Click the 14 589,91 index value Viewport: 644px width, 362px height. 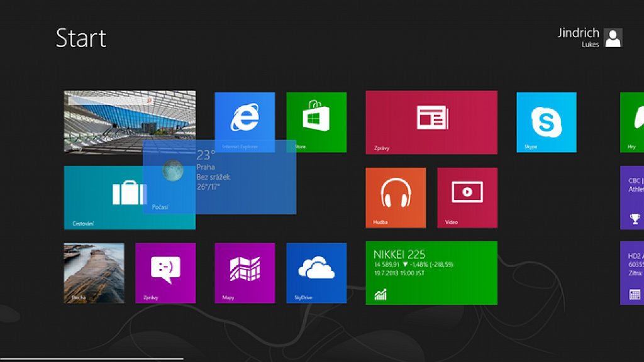click(387, 265)
